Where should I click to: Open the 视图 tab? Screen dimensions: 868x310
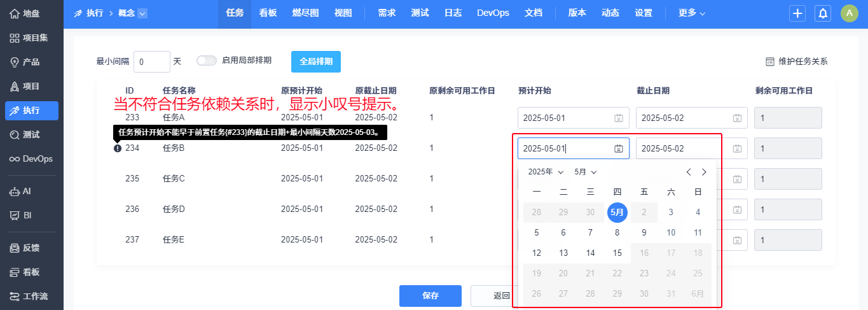343,13
